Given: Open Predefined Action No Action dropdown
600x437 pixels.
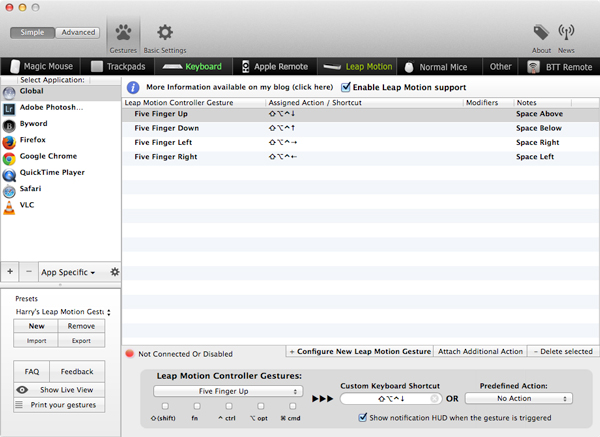Looking at the screenshot, I should [x=518, y=398].
